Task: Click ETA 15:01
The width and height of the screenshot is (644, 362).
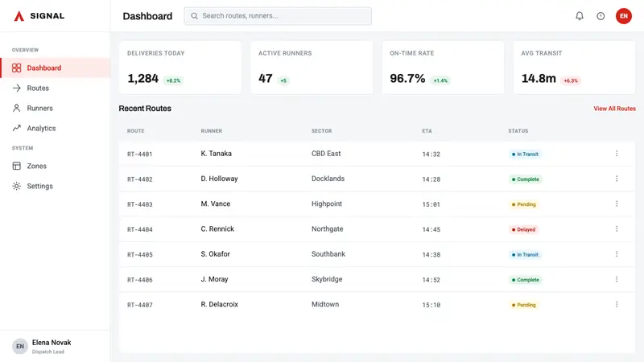Action: click(x=431, y=204)
